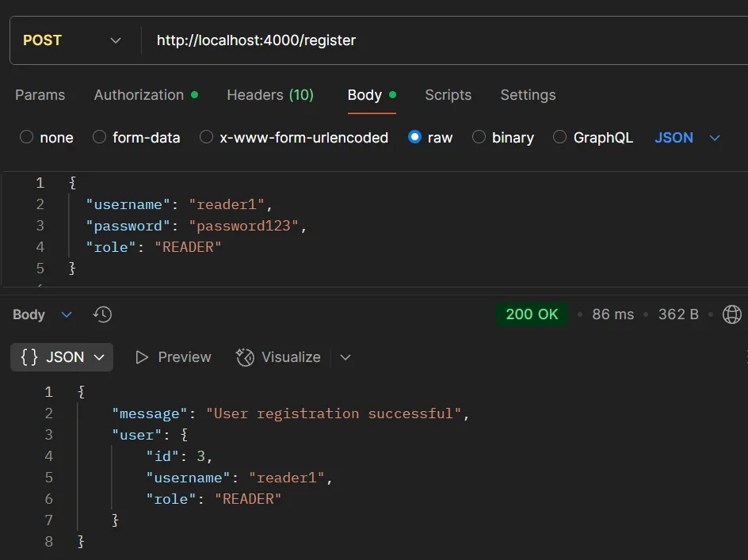This screenshot has height=560, width=748.
Task: Select the form-data body type
Action: [x=101, y=137]
